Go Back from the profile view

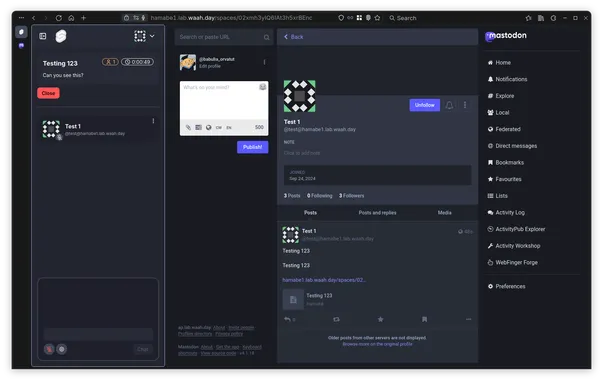tap(293, 37)
